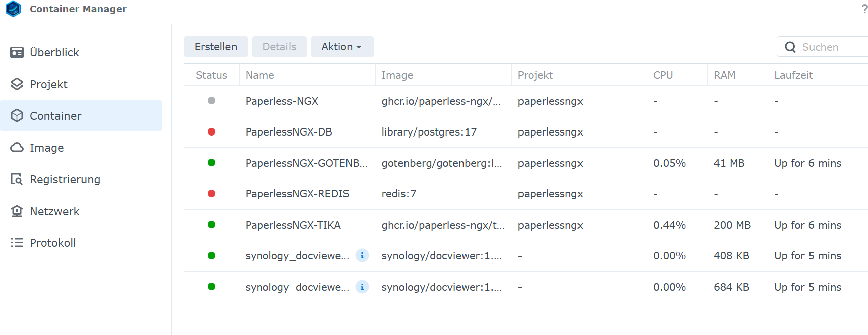The width and height of the screenshot is (868, 335).
Task: Click status dot of docviewer using 684 KB
Action: 212,287
